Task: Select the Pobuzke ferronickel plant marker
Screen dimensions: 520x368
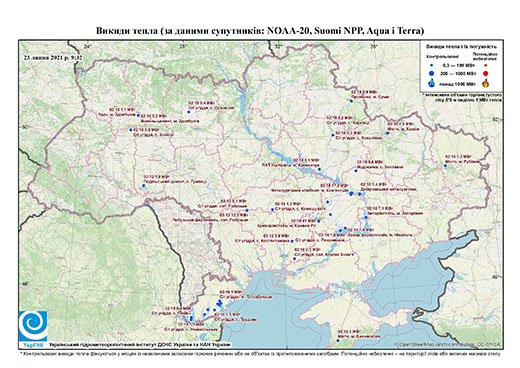Action: click(247, 210)
